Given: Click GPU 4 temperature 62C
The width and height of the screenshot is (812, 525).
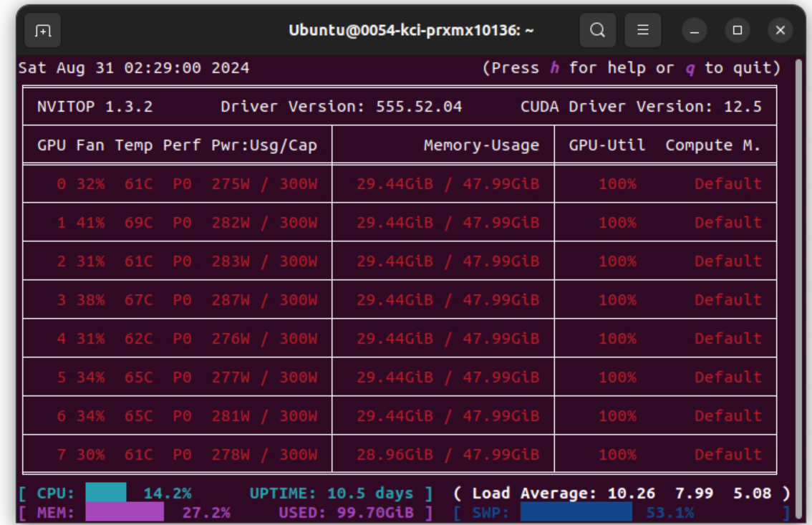Looking at the screenshot, I should tap(138, 339).
